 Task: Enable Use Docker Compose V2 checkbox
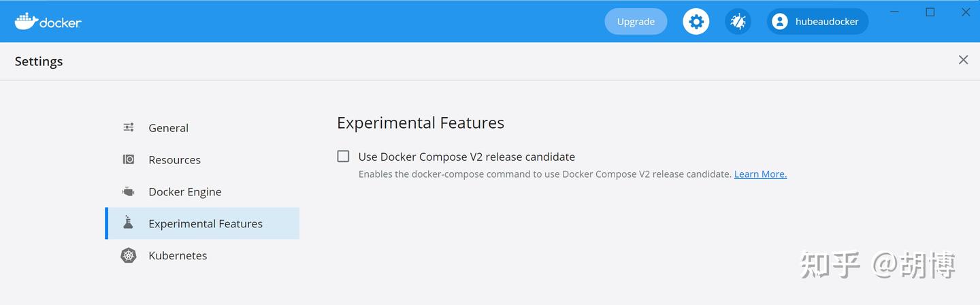click(x=344, y=157)
